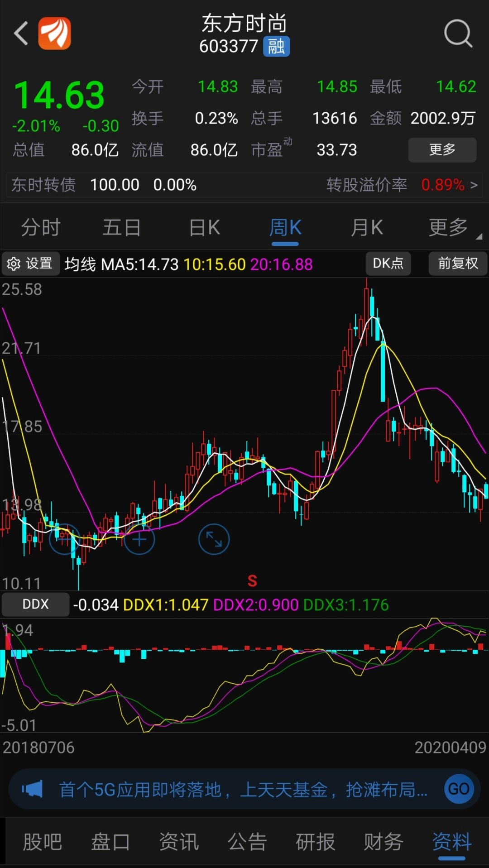Open the orange Eastmoney app logo
The width and height of the screenshot is (489, 868).
click(x=54, y=34)
